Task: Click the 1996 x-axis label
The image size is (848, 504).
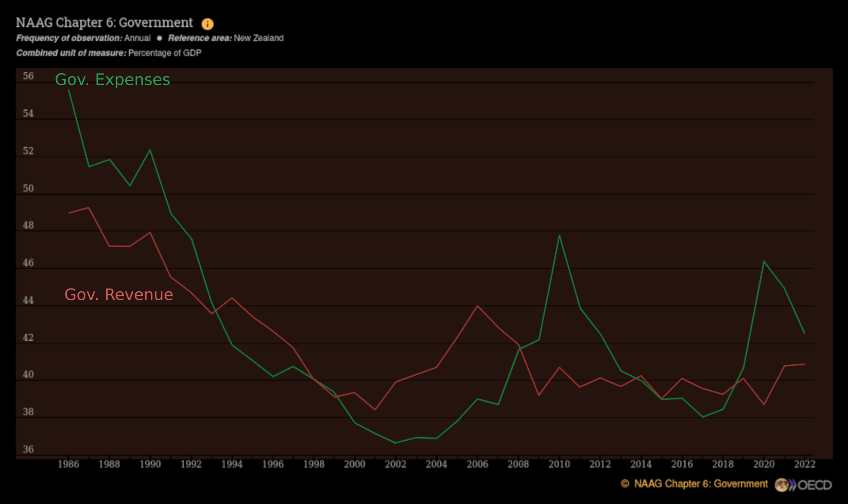Action: [273, 464]
